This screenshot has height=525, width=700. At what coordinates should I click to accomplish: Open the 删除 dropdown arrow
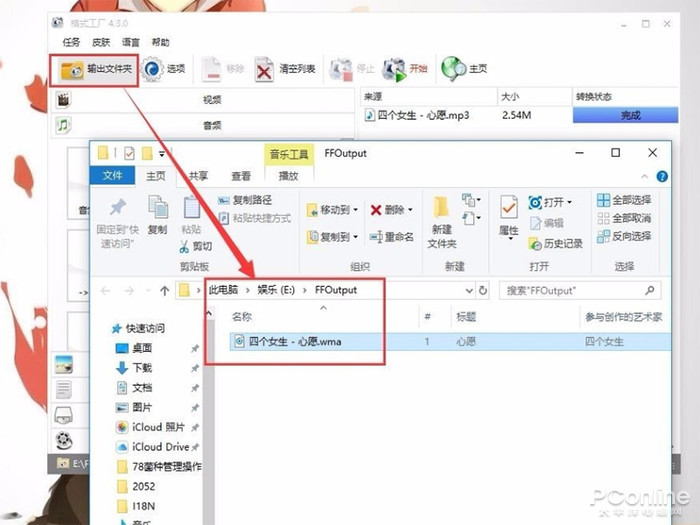tap(410, 210)
